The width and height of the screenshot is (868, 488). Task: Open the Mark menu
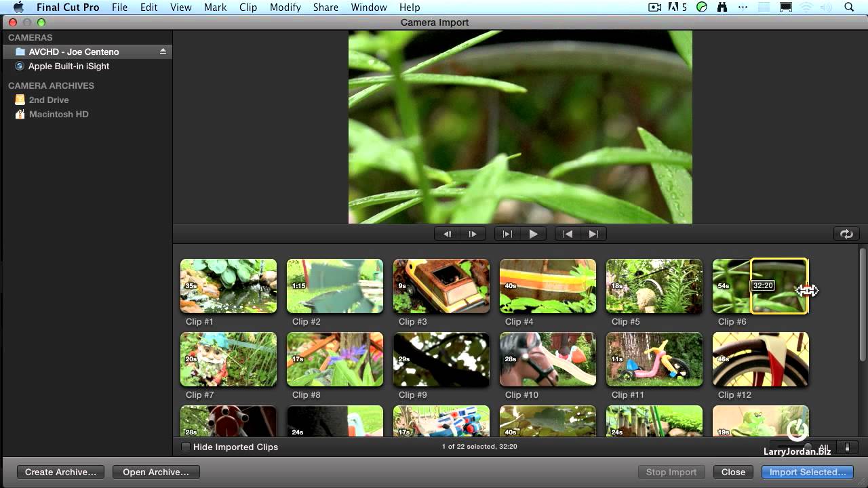click(215, 7)
